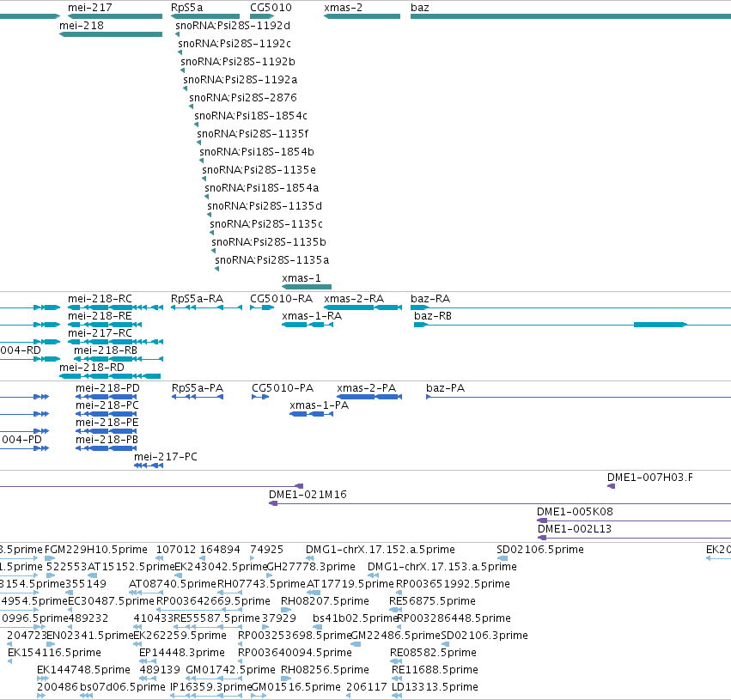
Task: Click the xmas-2 gene label
Action: pyautogui.click(x=343, y=8)
